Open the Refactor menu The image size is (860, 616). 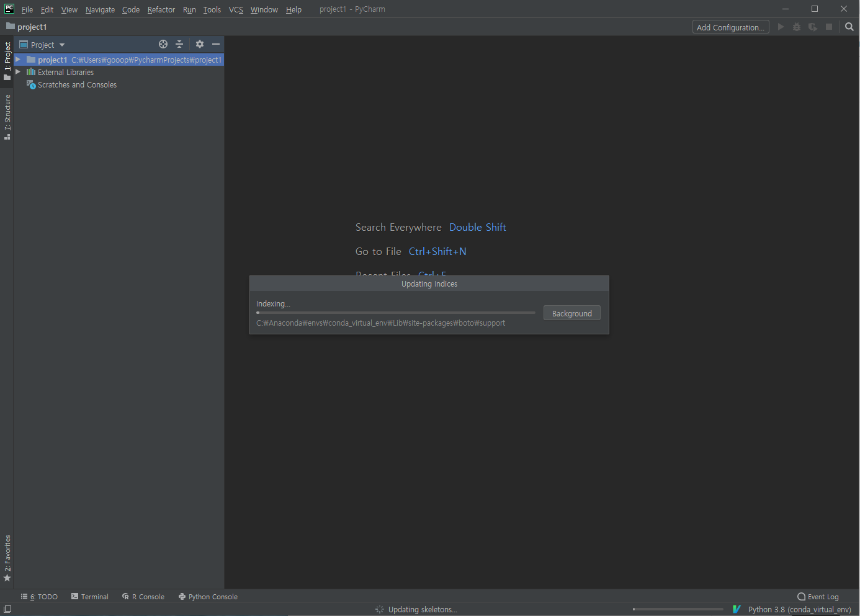pyautogui.click(x=161, y=9)
